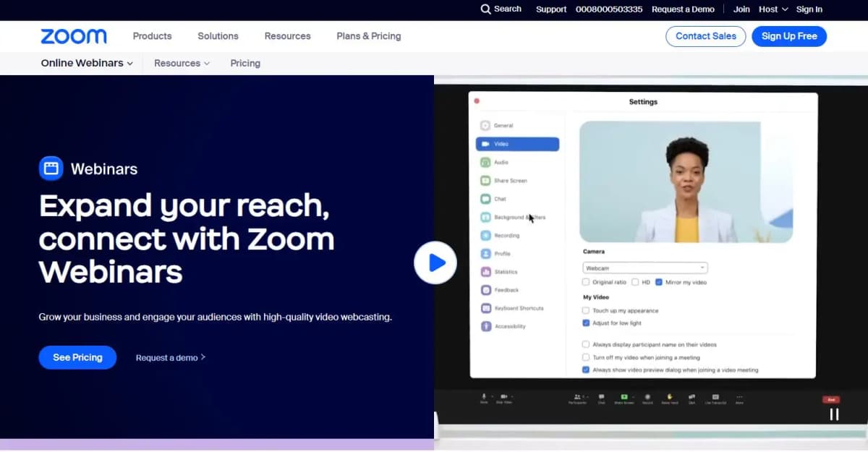
Task: Go to Plans & Pricing
Action: [369, 36]
